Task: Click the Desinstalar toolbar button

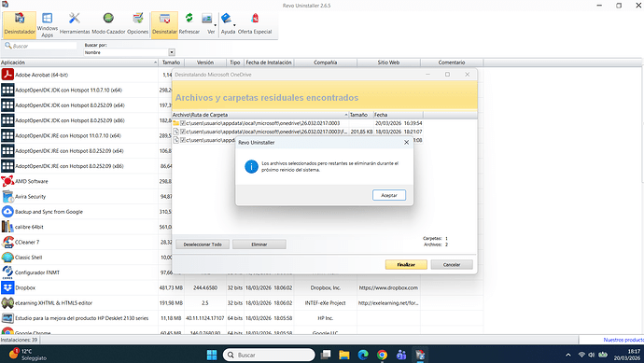Action: 164,24
